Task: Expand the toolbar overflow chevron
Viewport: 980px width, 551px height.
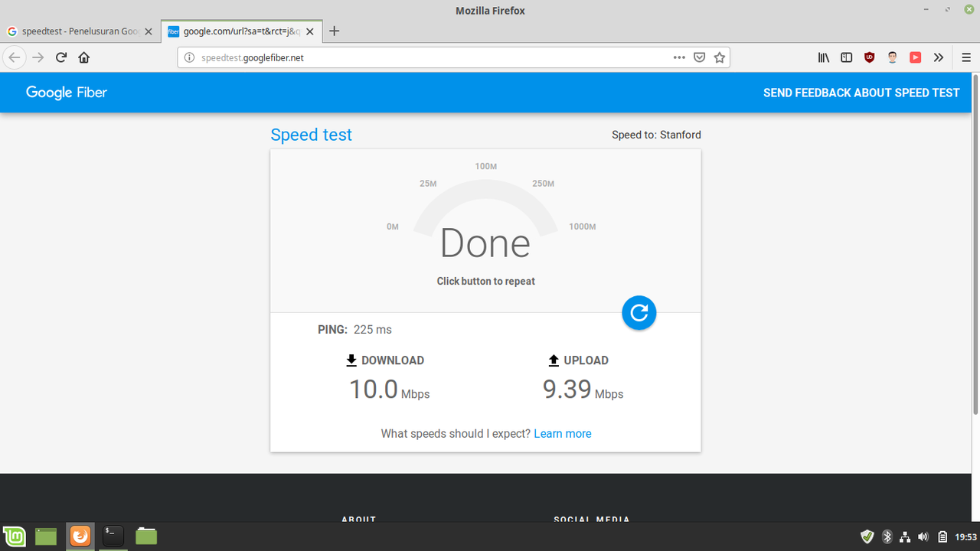Action: click(938, 57)
